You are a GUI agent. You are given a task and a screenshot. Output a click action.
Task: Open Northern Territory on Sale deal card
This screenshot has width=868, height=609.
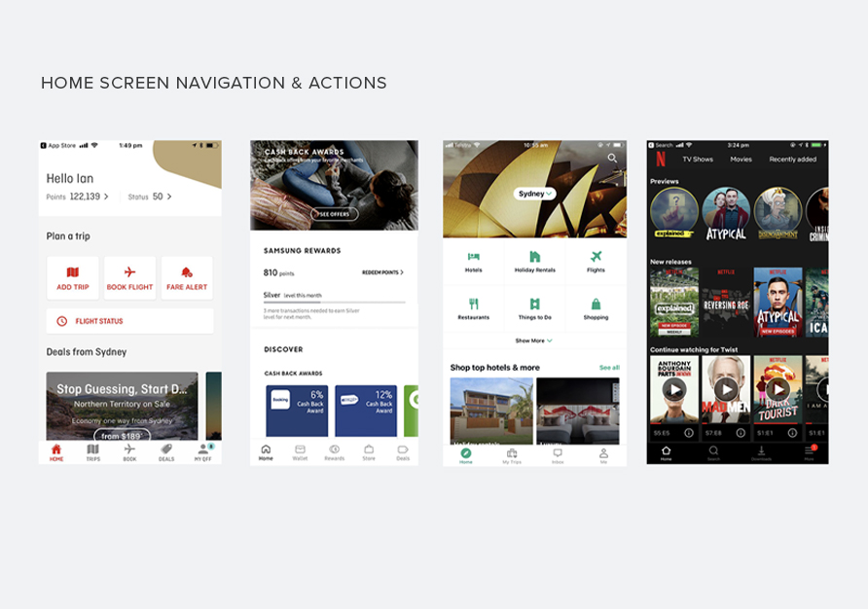[x=122, y=406]
